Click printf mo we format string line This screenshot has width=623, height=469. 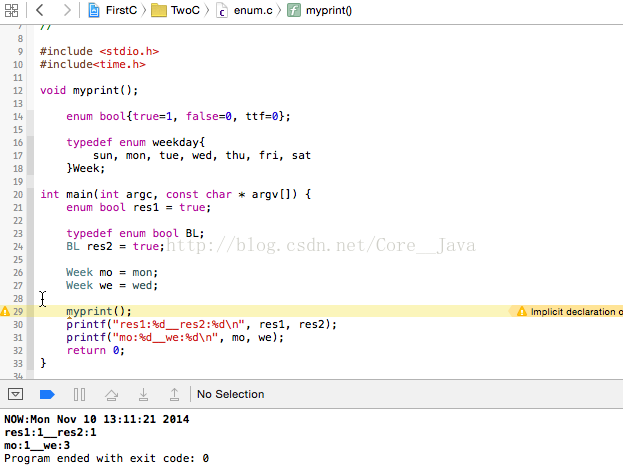click(x=175, y=337)
